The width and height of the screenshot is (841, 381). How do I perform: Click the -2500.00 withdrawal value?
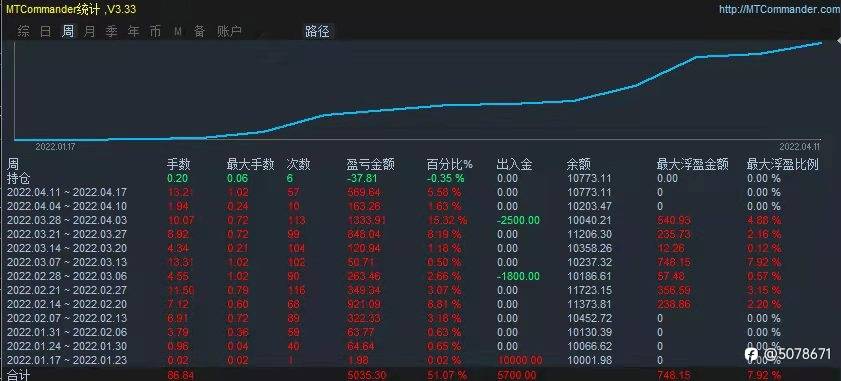(519, 220)
